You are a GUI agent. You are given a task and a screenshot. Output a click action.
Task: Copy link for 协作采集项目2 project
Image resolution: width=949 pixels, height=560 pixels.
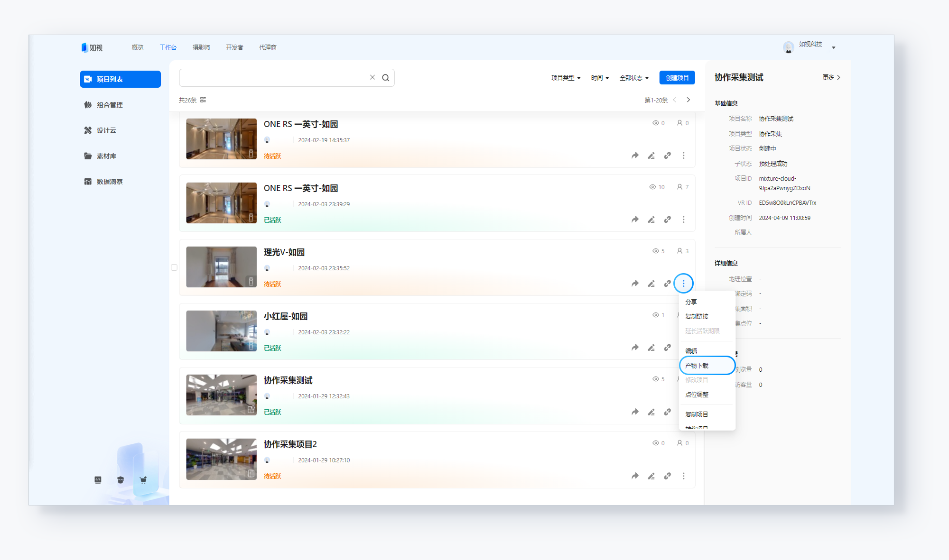(x=667, y=476)
